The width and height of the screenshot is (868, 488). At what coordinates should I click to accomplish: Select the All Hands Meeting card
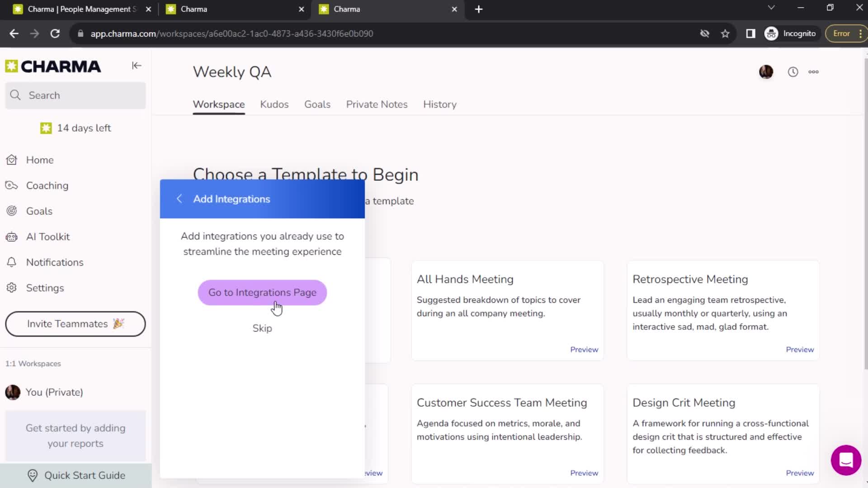[x=507, y=311]
